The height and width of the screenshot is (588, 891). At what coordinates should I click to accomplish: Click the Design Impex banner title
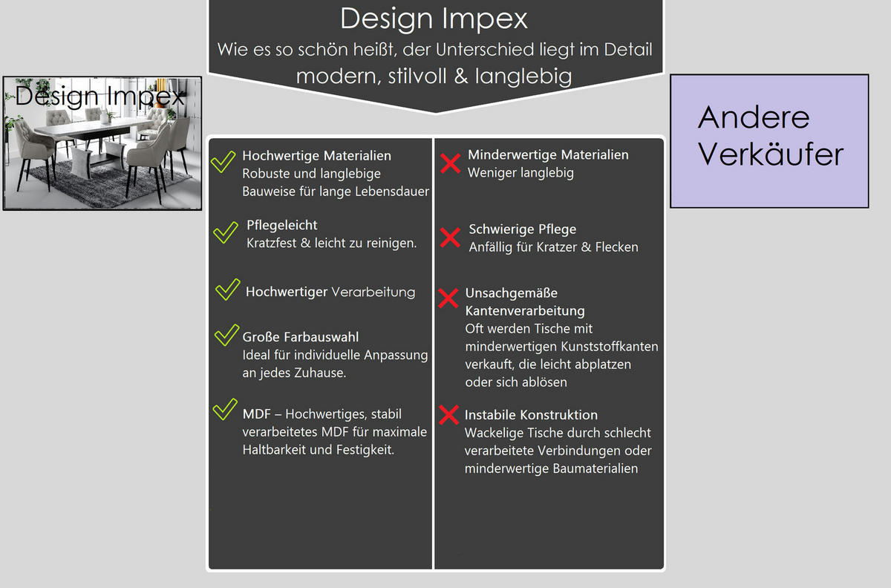434,19
